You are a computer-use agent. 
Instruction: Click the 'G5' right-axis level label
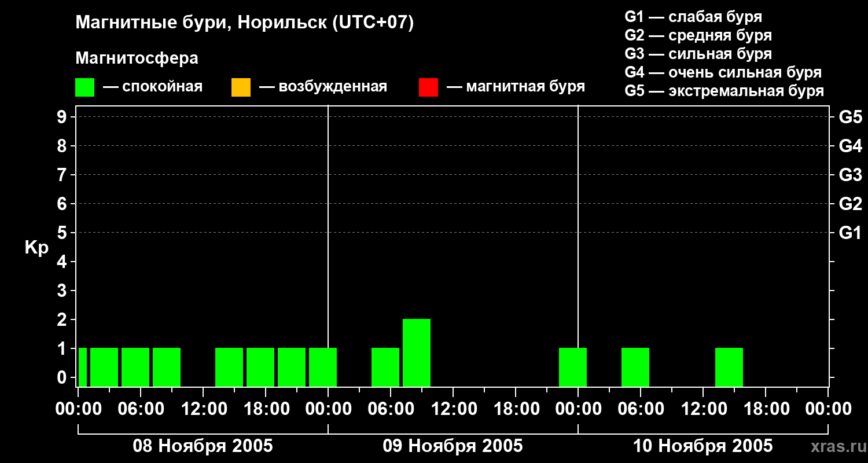[x=850, y=117]
